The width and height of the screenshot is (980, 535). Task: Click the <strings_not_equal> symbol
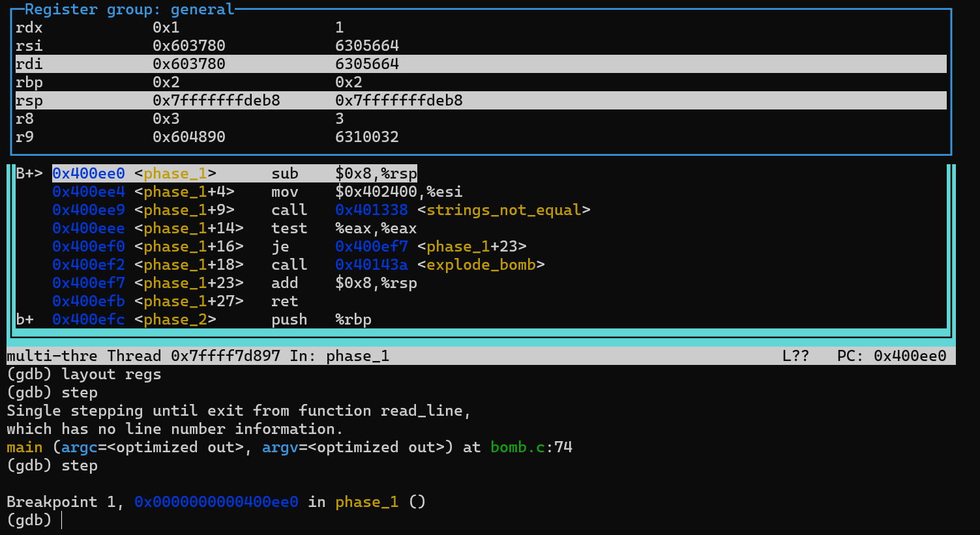coord(504,210)
